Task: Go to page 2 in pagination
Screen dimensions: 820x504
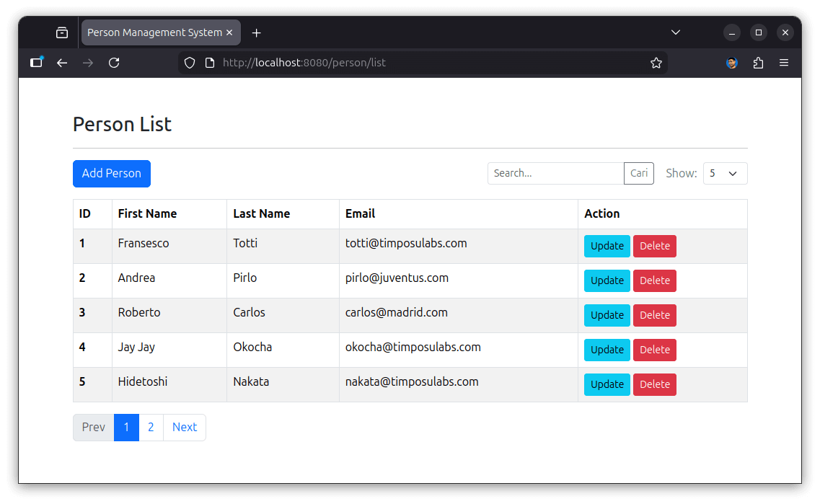Action: [151, 427]
